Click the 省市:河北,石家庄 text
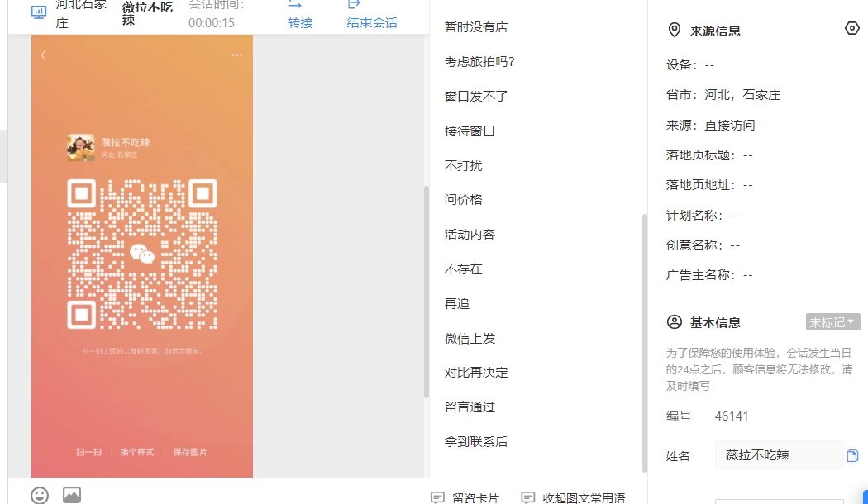 pyautogui.click(x=723, y=95)
